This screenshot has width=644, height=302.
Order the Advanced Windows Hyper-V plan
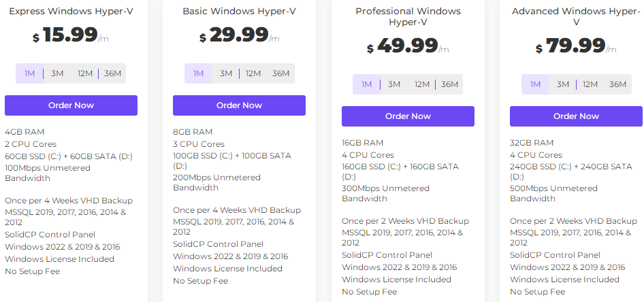tap(576, 116)
